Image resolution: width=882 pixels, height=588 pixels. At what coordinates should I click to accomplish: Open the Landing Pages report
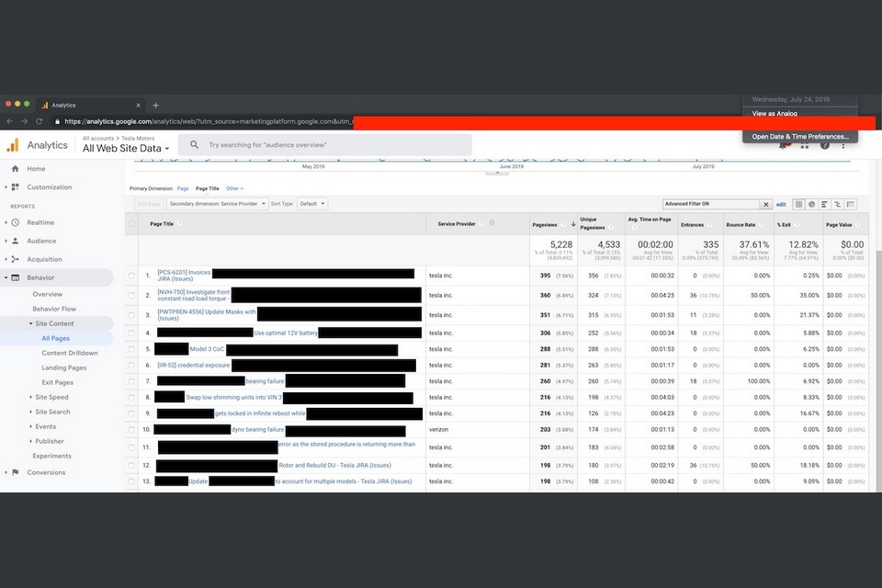tap(64, 367)
